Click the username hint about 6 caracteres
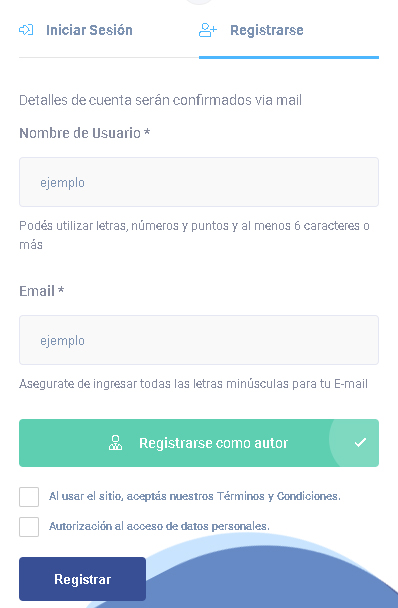The width and height of the screenshot is (398, 608). coord(194,235)
